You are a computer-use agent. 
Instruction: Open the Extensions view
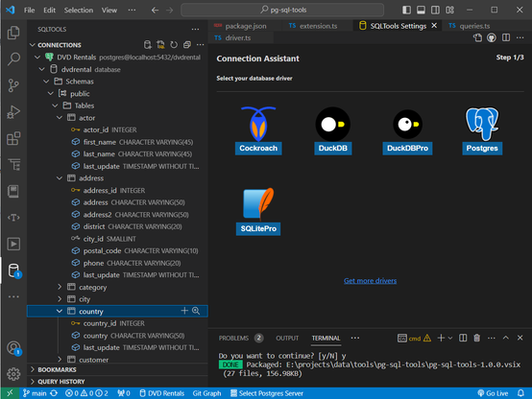coord(13,138)
